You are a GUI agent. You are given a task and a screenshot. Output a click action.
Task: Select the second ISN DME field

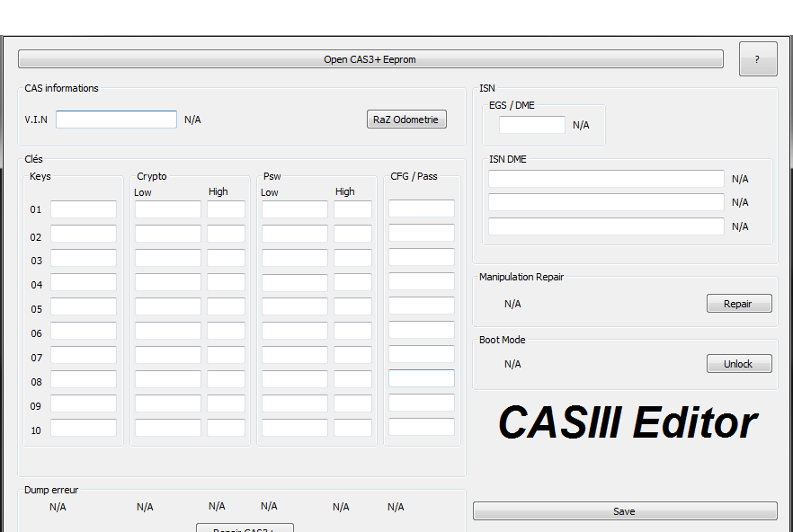[x=606, y=202]
